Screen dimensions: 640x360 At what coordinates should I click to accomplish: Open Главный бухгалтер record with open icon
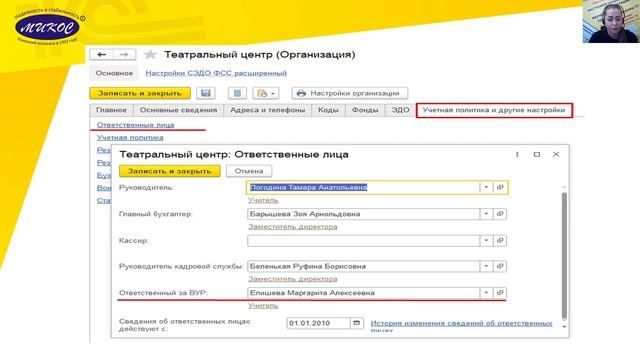[x=500, y=214]
